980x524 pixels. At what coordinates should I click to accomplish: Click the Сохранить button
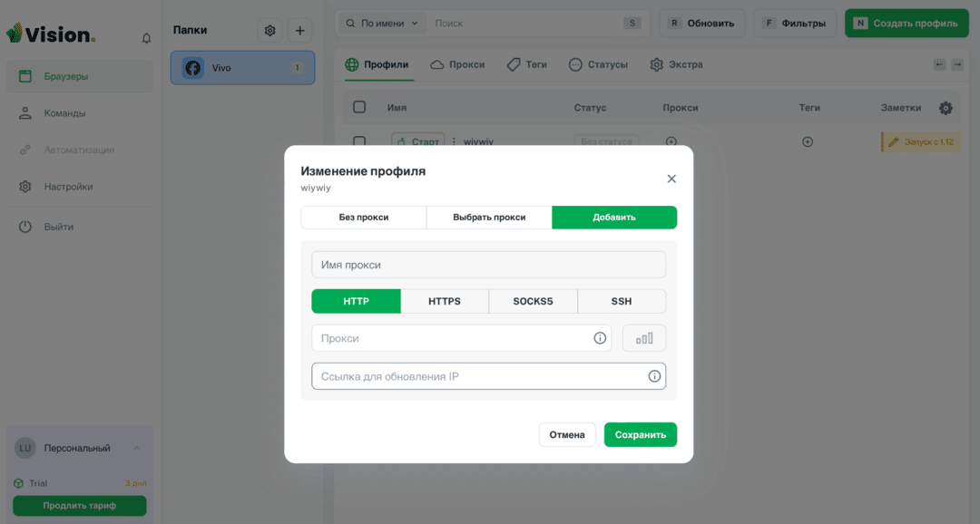tap(641, 434)
